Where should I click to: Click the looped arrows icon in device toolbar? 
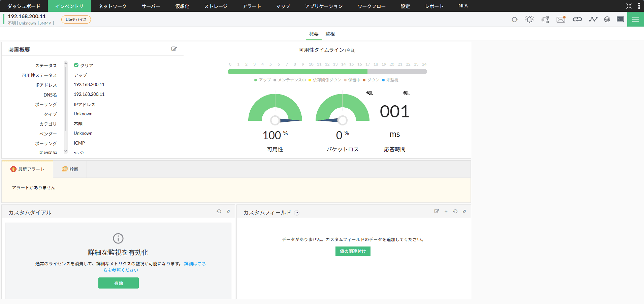click(x=577, y=20)
